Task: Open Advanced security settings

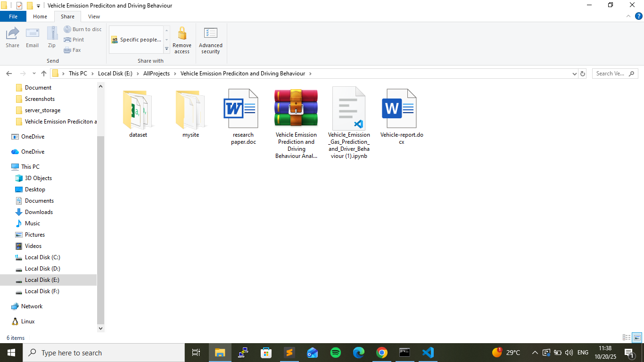Action: (211, 40)
